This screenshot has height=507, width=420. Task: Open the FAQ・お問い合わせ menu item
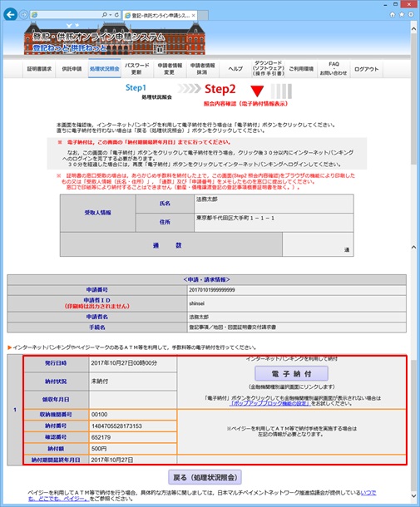point(334,69)
